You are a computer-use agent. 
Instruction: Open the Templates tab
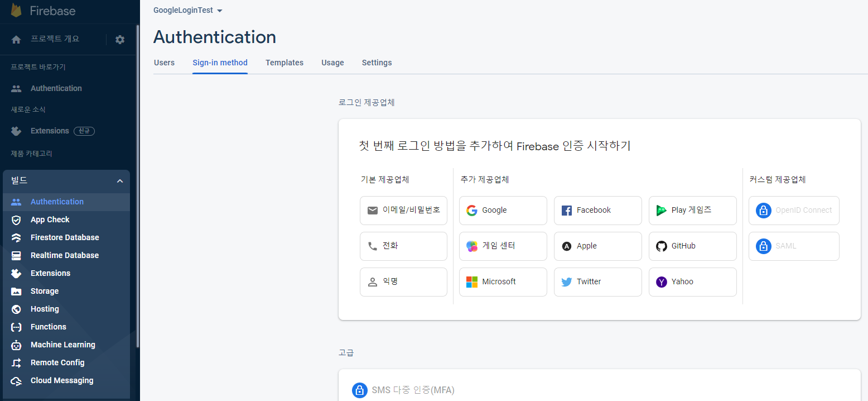[284, 63]
